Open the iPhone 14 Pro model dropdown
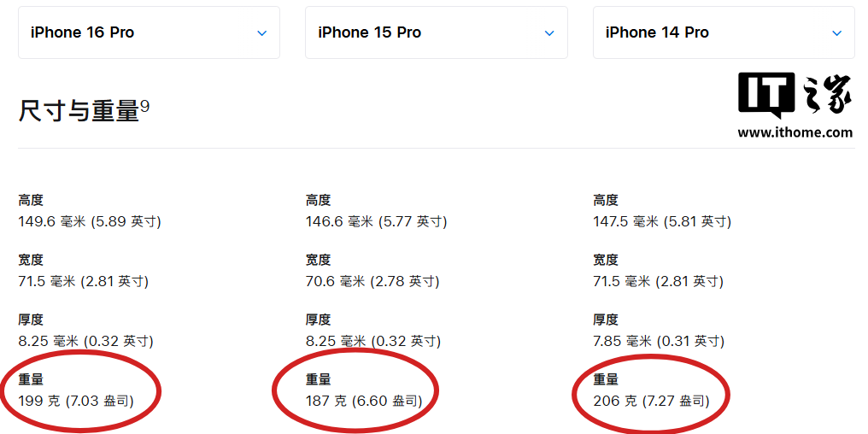Screen dimensions: 868x434 click(723, 33)
